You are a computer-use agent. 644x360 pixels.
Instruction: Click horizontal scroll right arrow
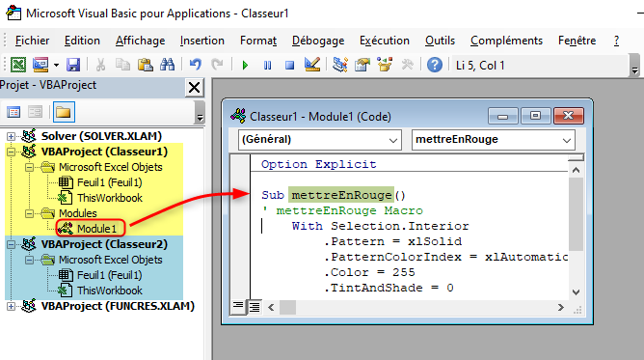[561, 307]
